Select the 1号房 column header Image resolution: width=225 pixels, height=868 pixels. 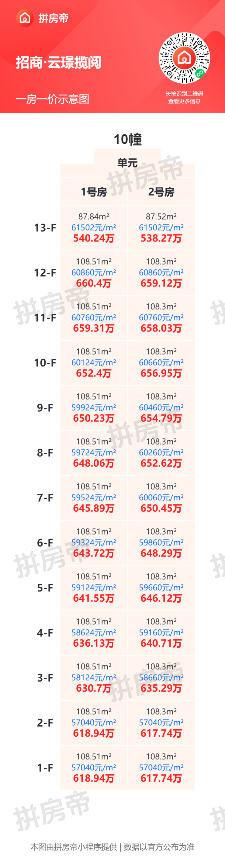coord(94,192)
